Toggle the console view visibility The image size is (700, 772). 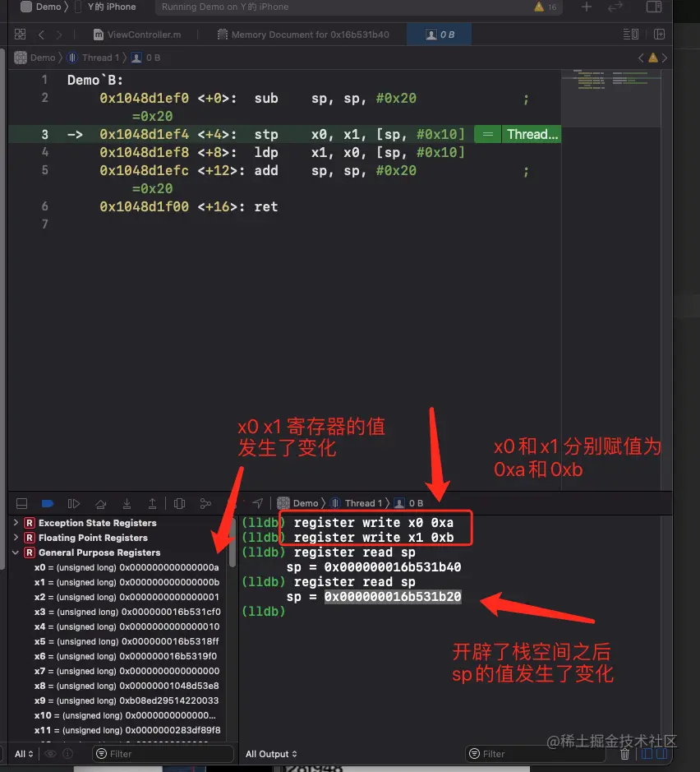pyautogui.click(x=661, y=753)
